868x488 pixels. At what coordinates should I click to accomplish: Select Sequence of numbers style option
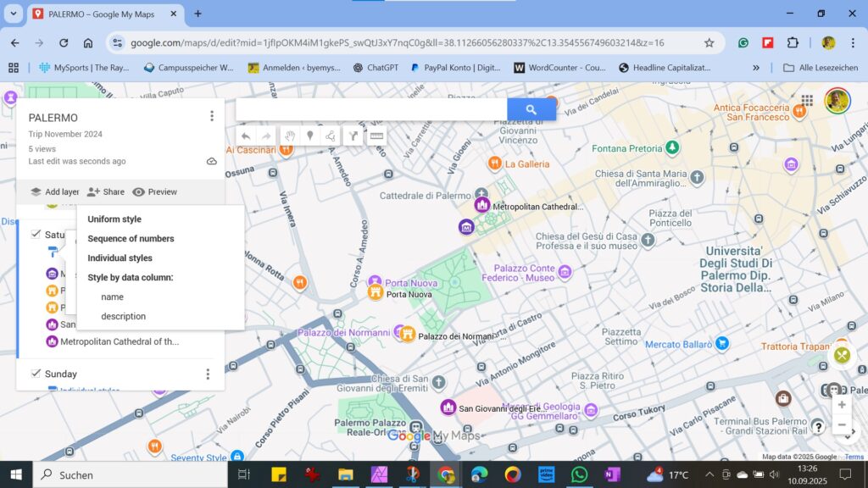click(130, 238)
